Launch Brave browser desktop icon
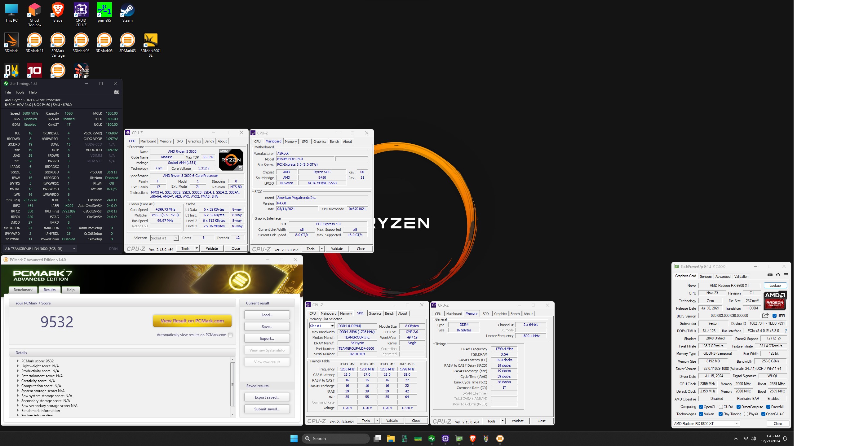The image size is (868, 446). [58, 13]
